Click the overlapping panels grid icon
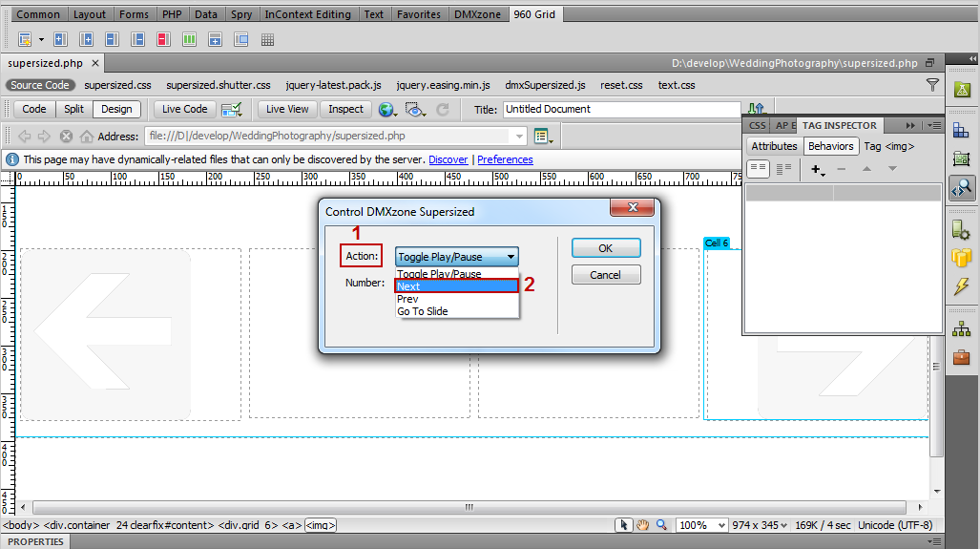980x549 pixels. pyautogui.click(x=241, y=40)
